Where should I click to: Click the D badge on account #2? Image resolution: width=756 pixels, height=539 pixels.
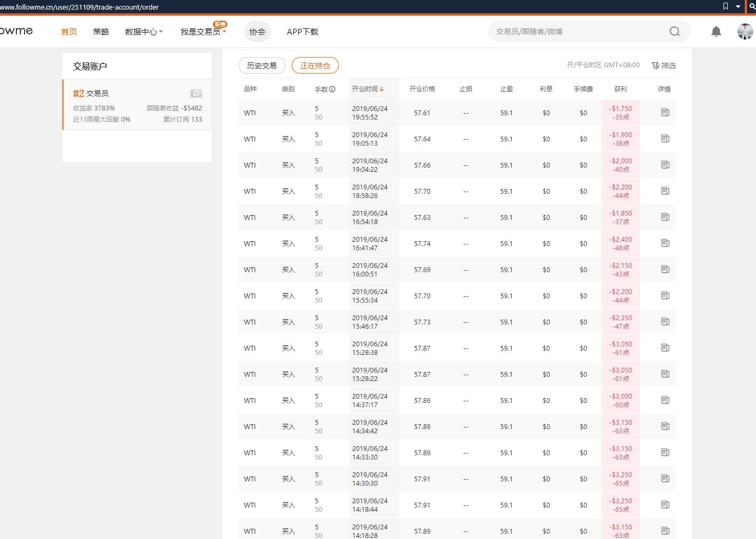click(x=196, y=93)
